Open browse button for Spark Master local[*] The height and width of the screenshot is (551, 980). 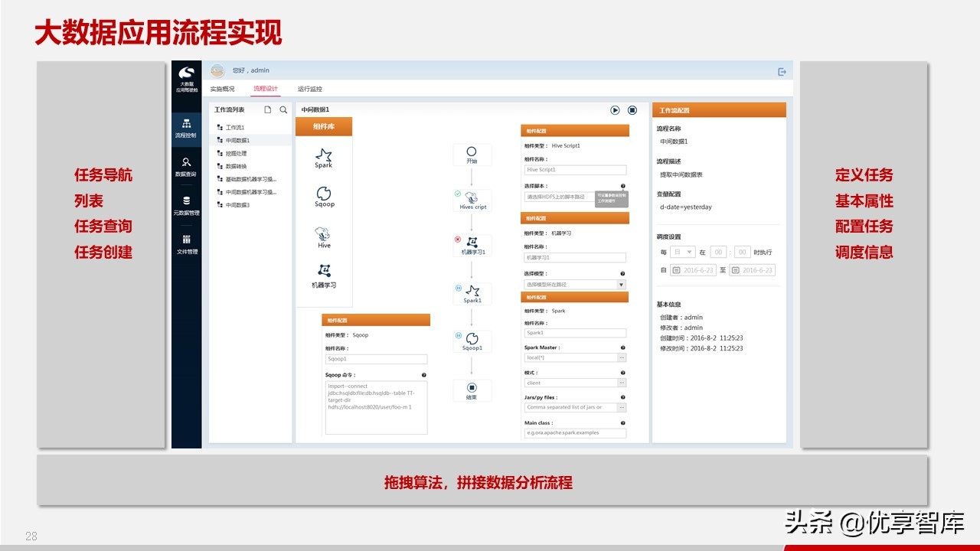622,357
